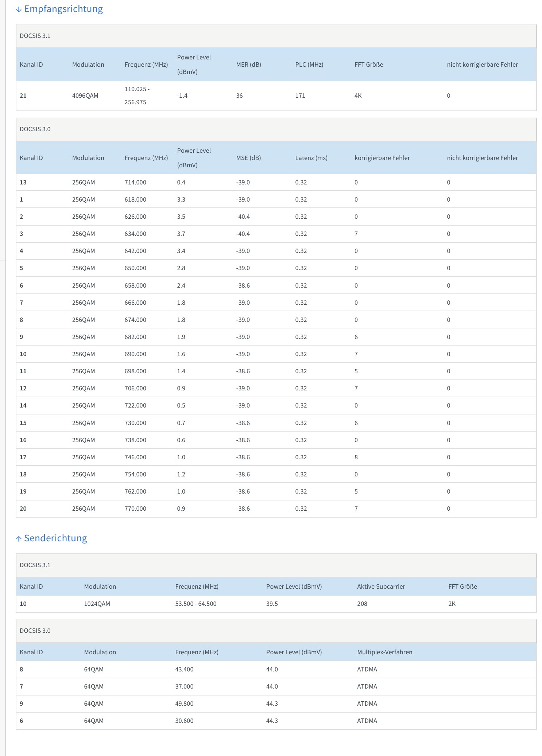Click the up arrow icon beside Senderichtung
Image resolution: width=542 pixels, height=756 pixels.
(x=19, y=539)
